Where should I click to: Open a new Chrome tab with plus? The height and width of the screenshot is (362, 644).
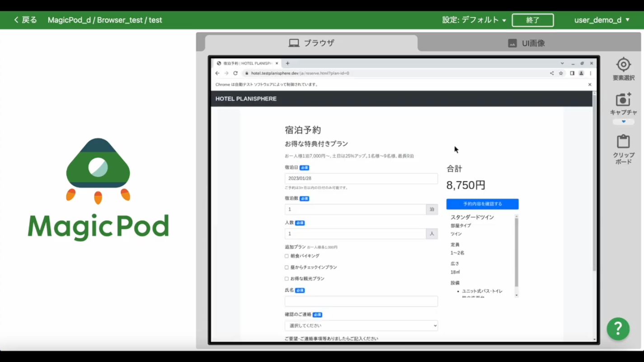point(287,64)
